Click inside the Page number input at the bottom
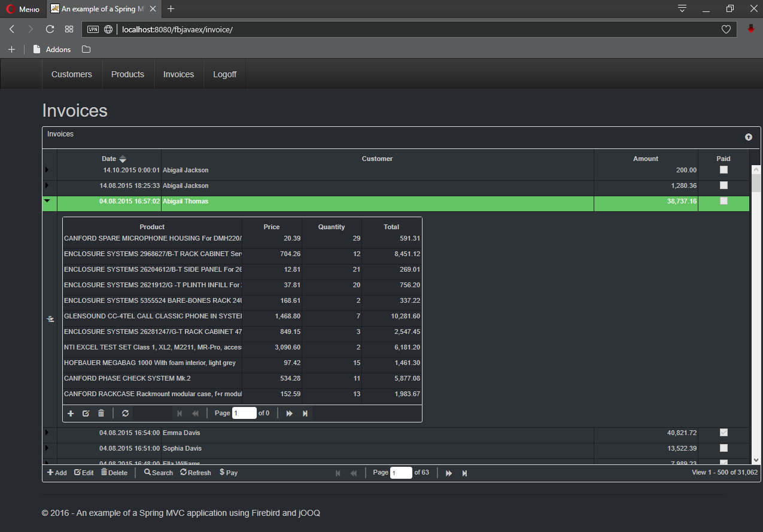Viewport: 763px width, 532px height. tap(401, 472)
